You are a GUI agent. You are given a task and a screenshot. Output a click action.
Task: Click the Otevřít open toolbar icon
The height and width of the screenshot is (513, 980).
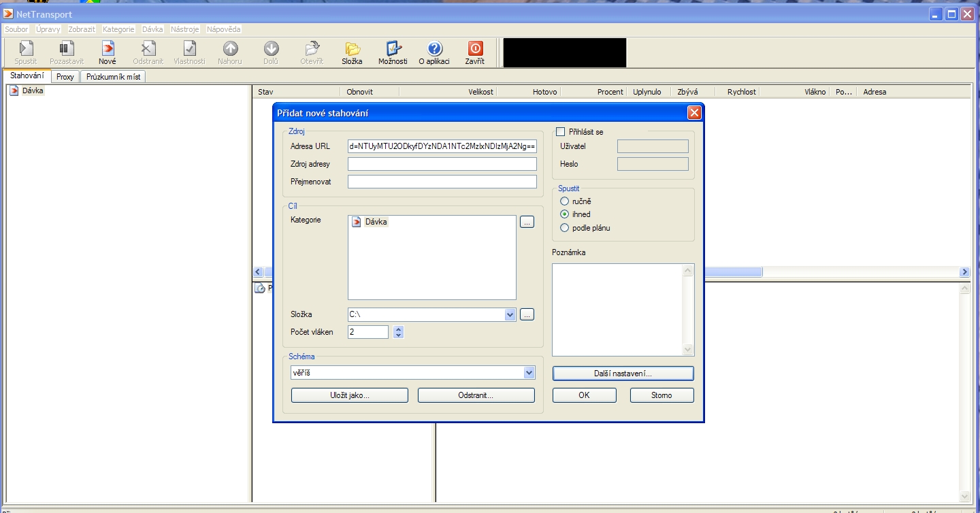coord(312,52)
